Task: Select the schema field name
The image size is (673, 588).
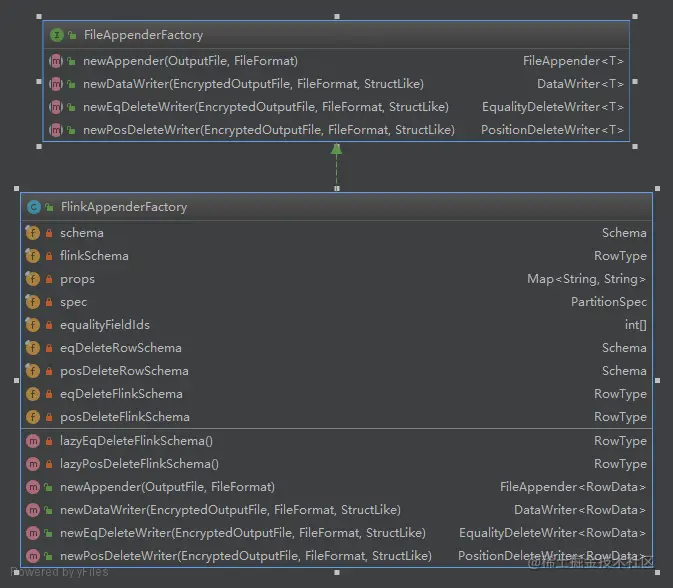Action: 82,233
